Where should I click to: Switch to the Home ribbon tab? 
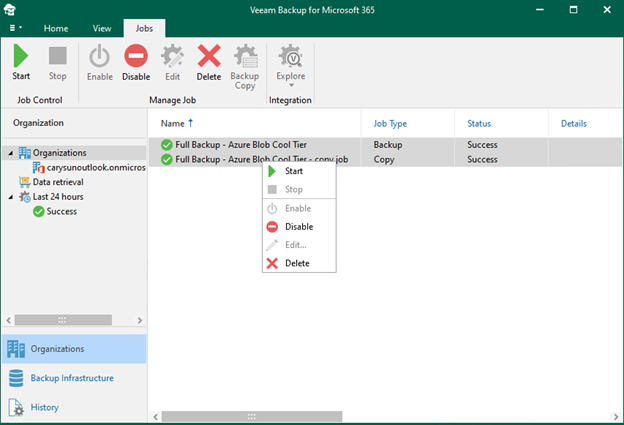pyautogui.click(x=56, y=28)
